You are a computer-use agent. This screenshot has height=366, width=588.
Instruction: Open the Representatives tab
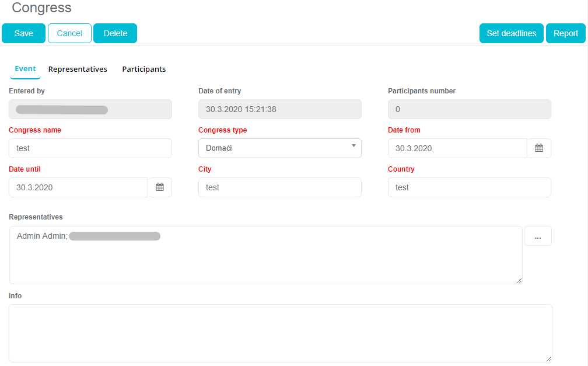click(78, 69)
